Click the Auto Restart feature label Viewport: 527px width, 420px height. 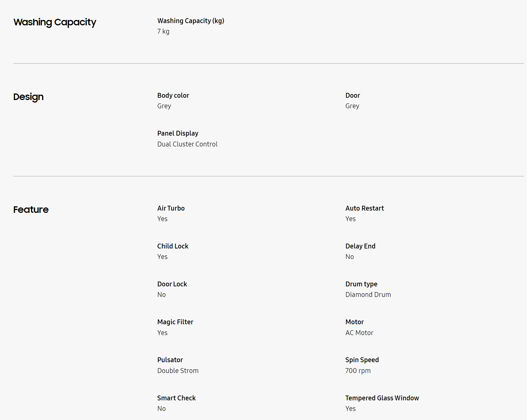click(x=365, y=208)
